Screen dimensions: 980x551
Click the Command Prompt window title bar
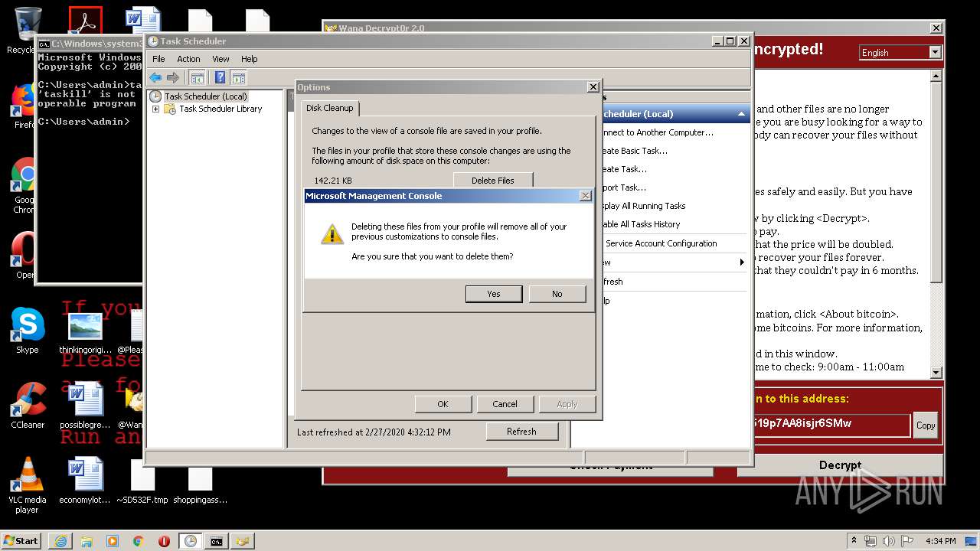(x=90, y=44)
